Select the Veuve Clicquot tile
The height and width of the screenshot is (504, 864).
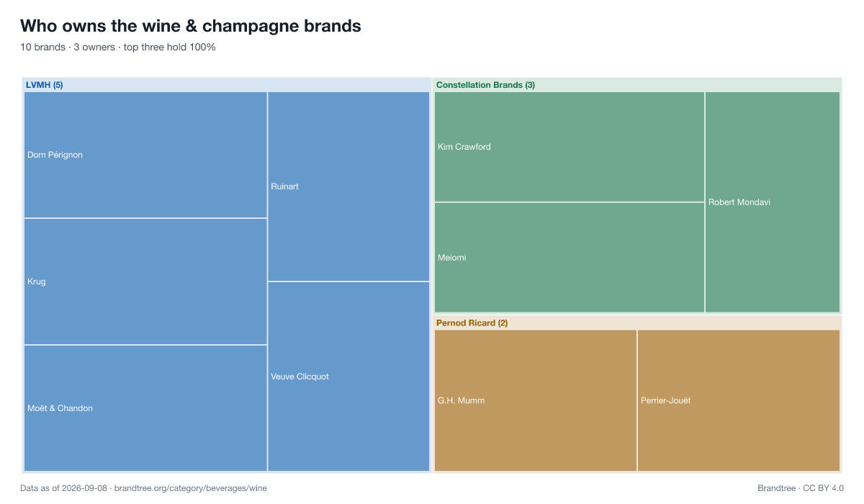[x=349, y=377]
